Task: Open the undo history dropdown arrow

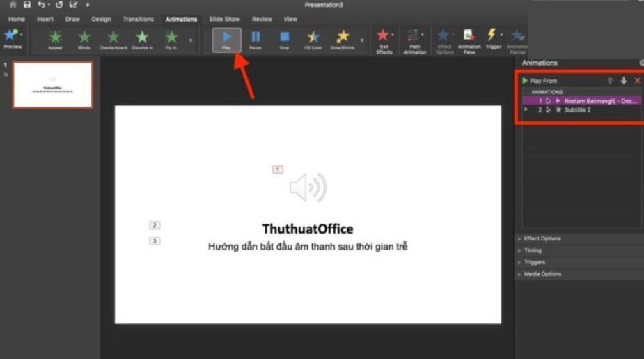Action: 49,5
